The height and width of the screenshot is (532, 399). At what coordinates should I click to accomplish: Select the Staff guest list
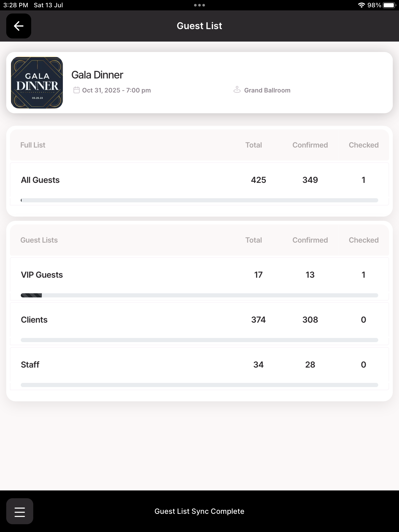tap(30, 365)
